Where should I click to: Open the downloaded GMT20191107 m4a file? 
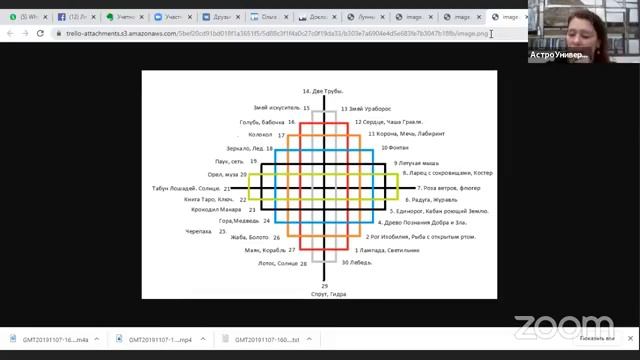click(55, 340)
